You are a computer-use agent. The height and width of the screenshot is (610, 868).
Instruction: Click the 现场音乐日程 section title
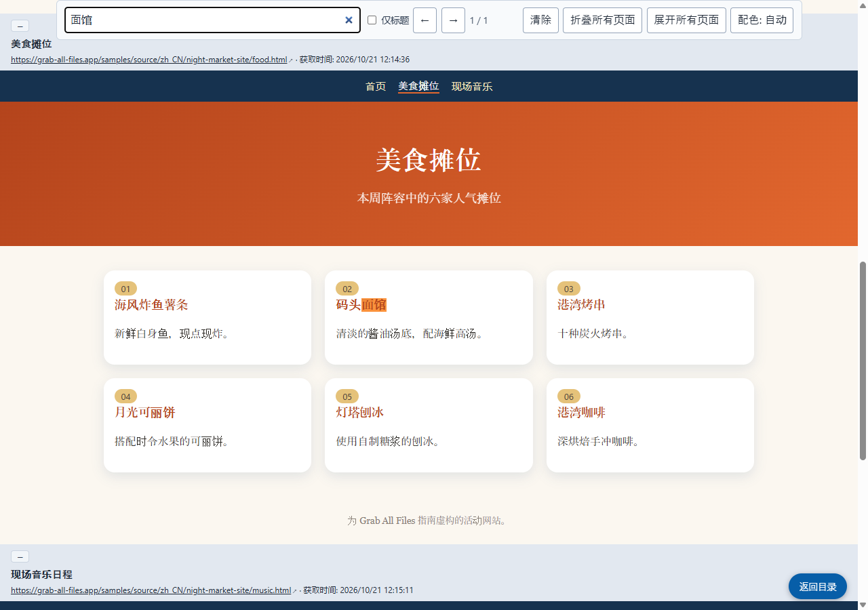click(x=41, y=575)
